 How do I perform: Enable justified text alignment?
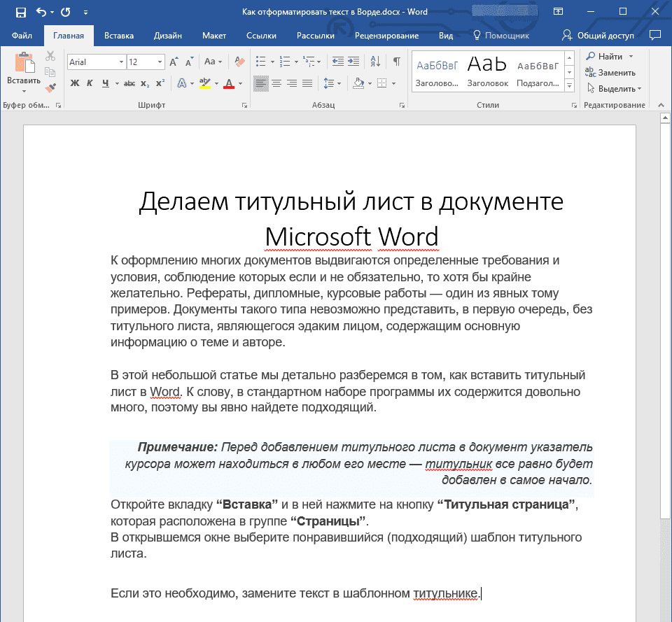(x=306, y=83)
